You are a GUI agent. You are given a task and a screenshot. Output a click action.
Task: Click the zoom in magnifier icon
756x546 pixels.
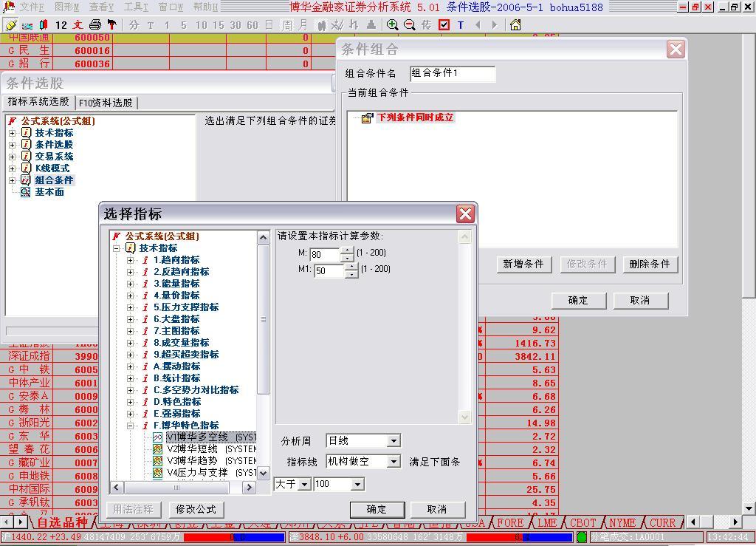pos(393,25)
